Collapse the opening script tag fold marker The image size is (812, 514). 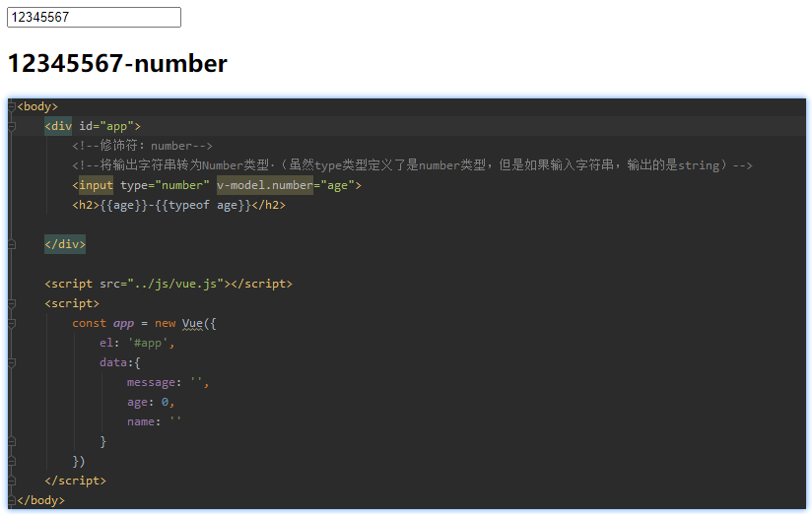tap(12, 303)
